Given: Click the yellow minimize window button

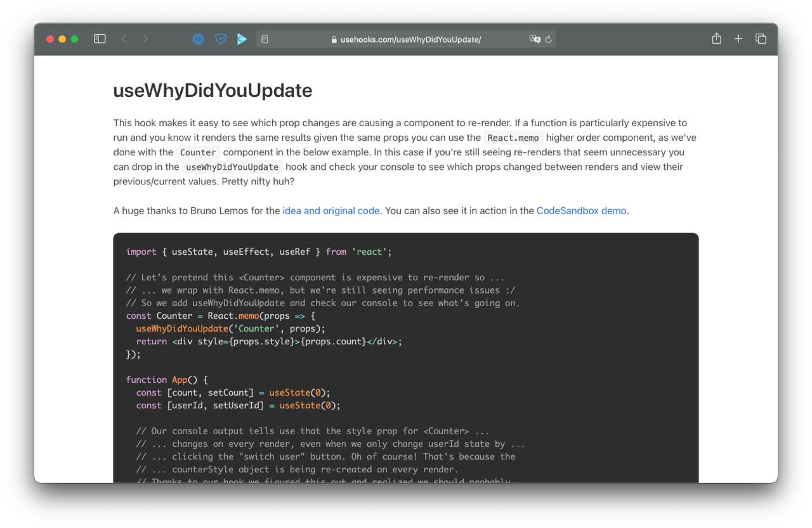Looking at the screenshot, I should (x=62, y=39).
